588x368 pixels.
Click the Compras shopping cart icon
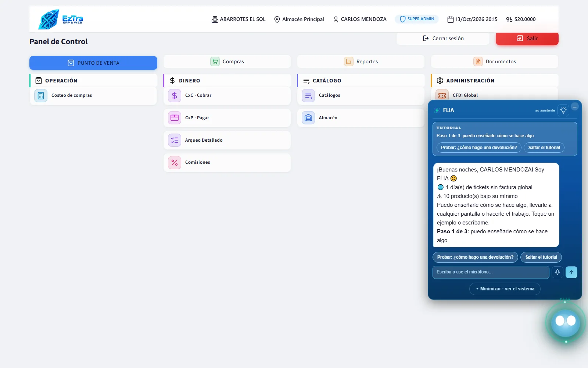tap(215, 61)
